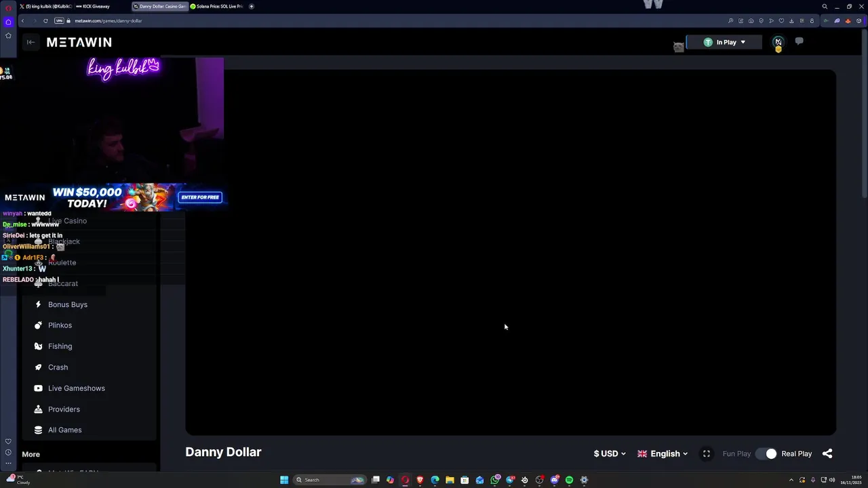Open Live Gameshows category

click(x=76, y=388)
